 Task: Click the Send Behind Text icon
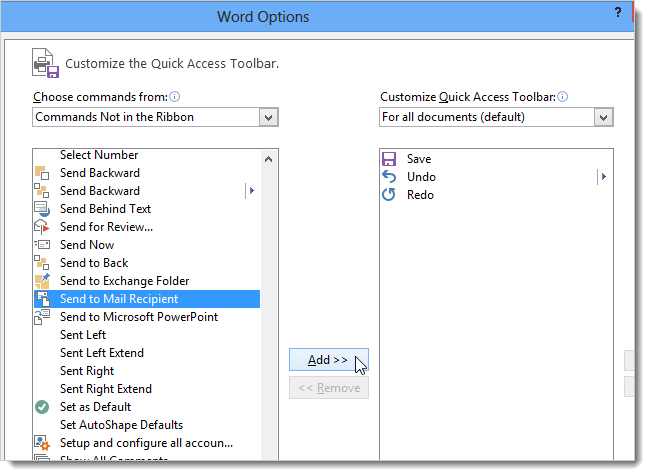(x=42, y=209)
